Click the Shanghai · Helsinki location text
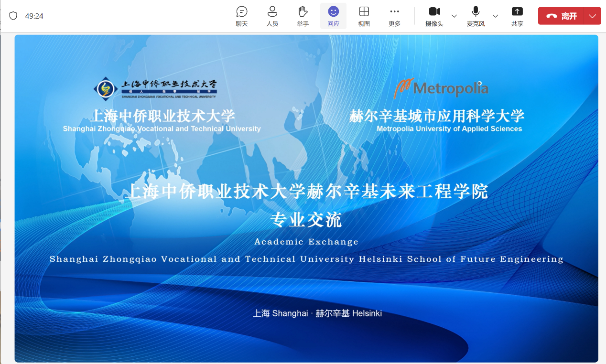This screenshot has height=364, width=606. [x=317, y=313]
